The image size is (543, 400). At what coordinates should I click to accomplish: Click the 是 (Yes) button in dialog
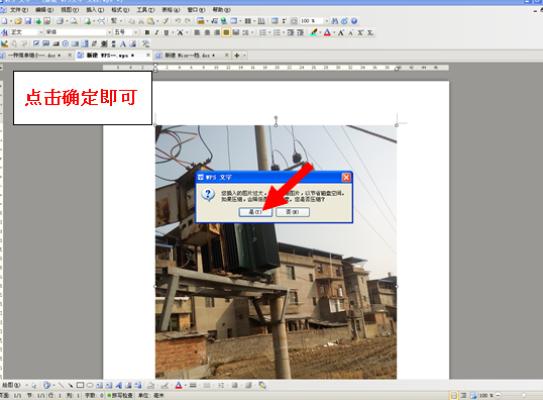click(x=256, y=212)
